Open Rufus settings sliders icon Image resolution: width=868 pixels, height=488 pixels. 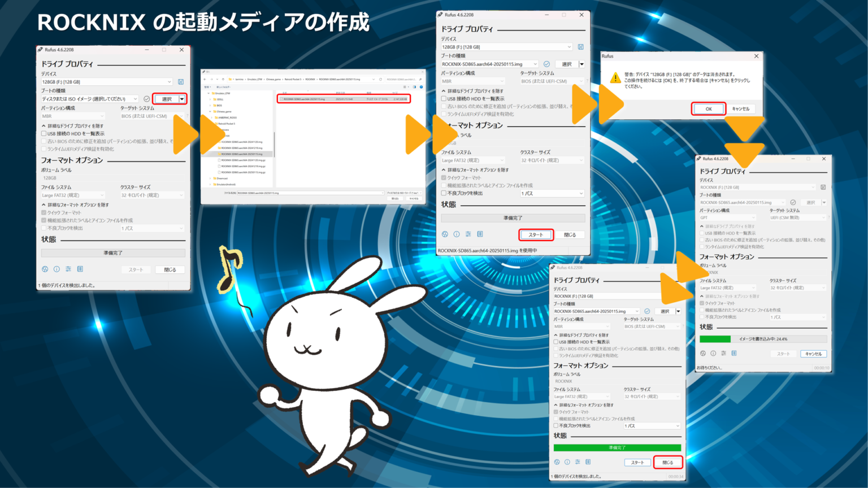point(68,269)
